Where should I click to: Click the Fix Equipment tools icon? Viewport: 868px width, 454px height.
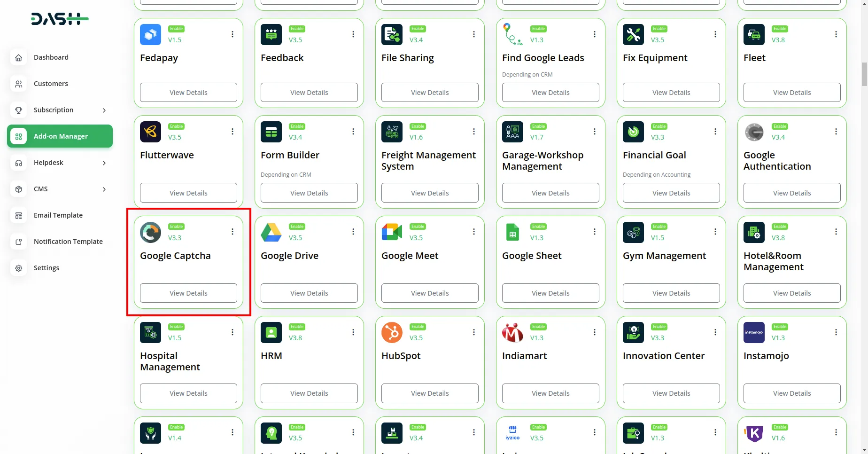(633, 34)
